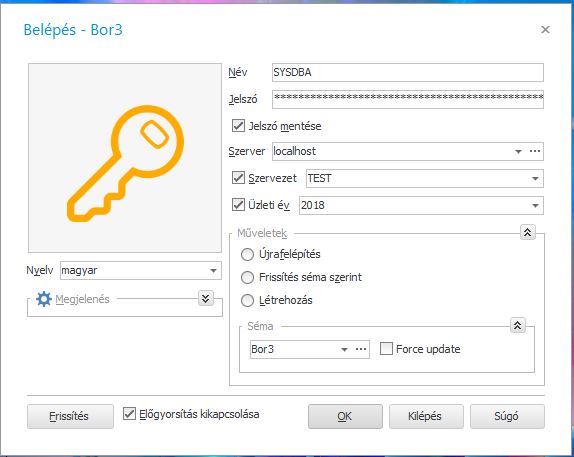The image size is (574, 457).
Task: Toggle the Üzleti év checkbox
Action: (x=239, y=204)
